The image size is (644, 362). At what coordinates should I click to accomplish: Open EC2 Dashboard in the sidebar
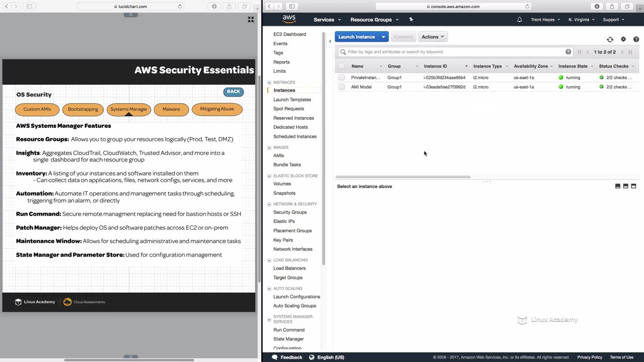[x=289, y=34]
